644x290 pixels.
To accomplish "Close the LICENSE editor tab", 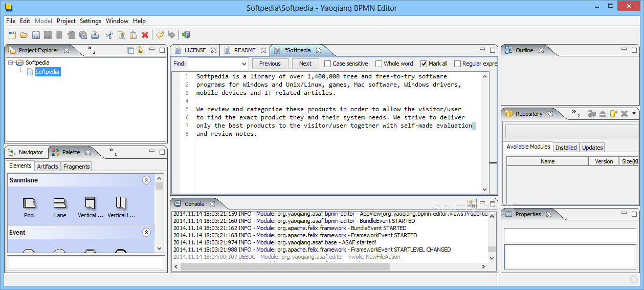I will coord(214,50).
